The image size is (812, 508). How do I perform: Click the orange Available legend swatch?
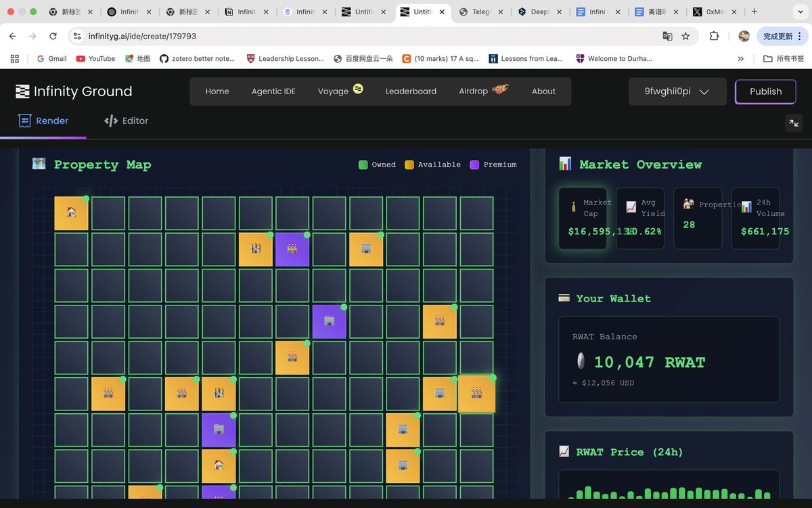point(409,165)
